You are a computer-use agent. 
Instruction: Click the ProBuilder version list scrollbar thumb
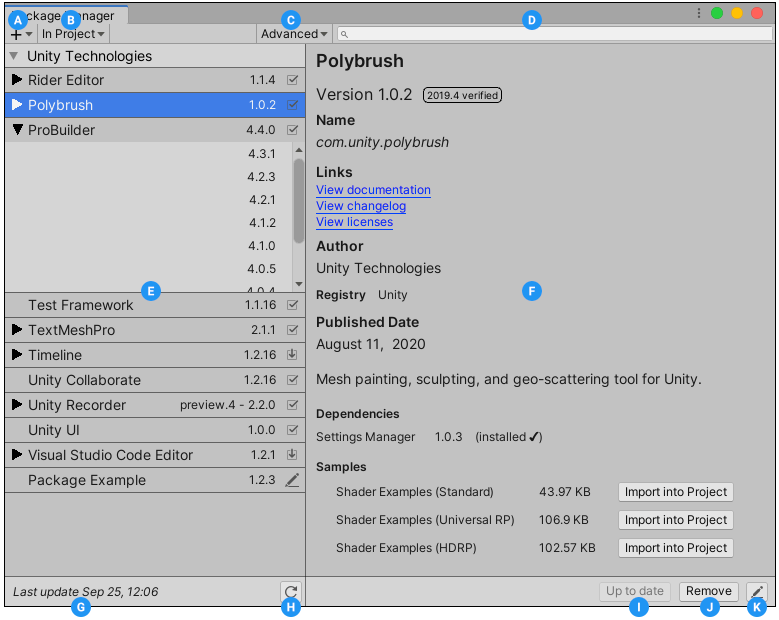point(299,201)
